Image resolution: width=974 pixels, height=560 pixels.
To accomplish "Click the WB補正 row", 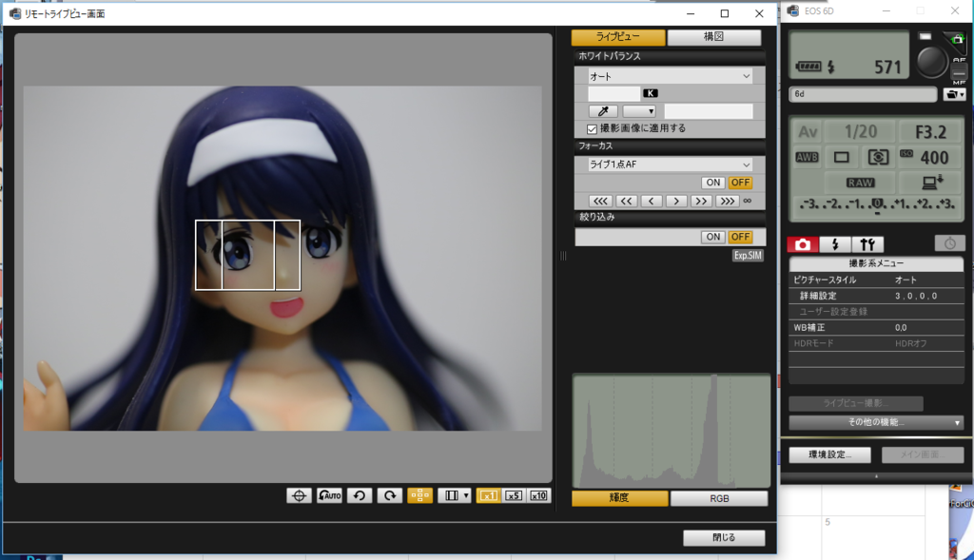I will point(876,328).
